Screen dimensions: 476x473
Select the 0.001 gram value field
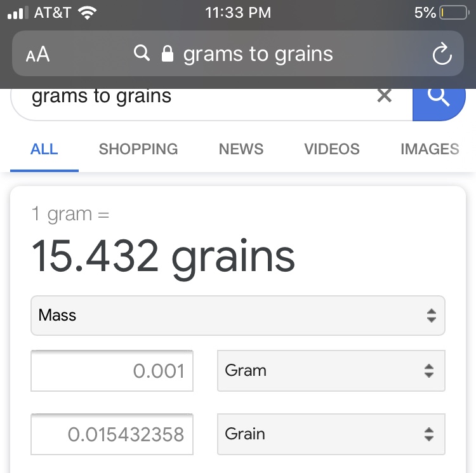[x=112, y=371]
